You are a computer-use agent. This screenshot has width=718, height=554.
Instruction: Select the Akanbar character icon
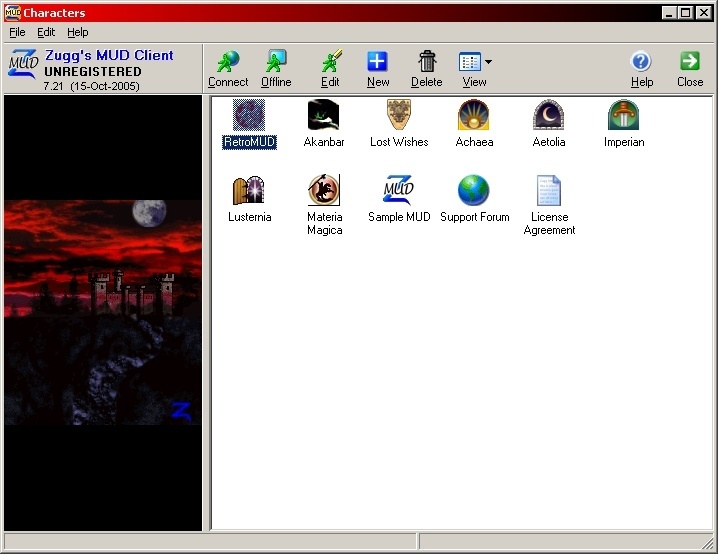(x=323, y=115)
